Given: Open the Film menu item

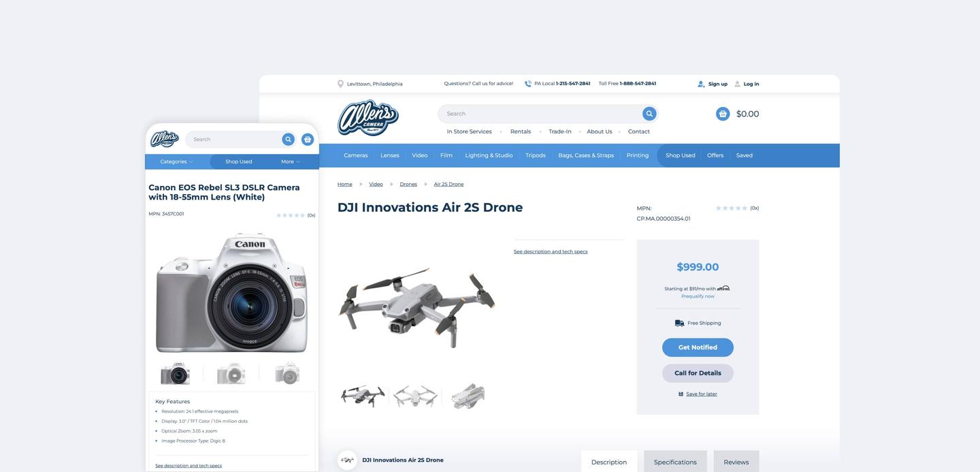Looking at the screenshot, I should coord(446,155).
